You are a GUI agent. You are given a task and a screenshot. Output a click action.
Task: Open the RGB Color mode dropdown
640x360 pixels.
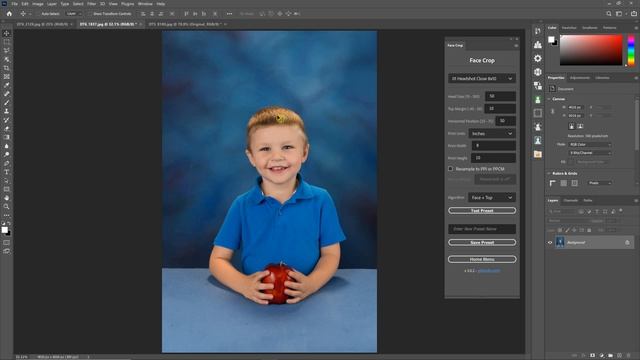click(x=590, y=144)
